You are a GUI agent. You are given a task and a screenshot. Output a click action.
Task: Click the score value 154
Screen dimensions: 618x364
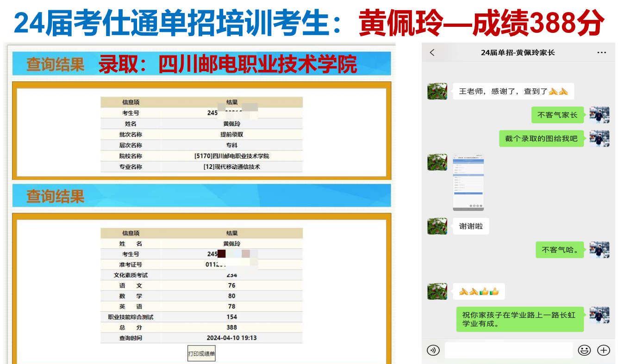point(231,317)
